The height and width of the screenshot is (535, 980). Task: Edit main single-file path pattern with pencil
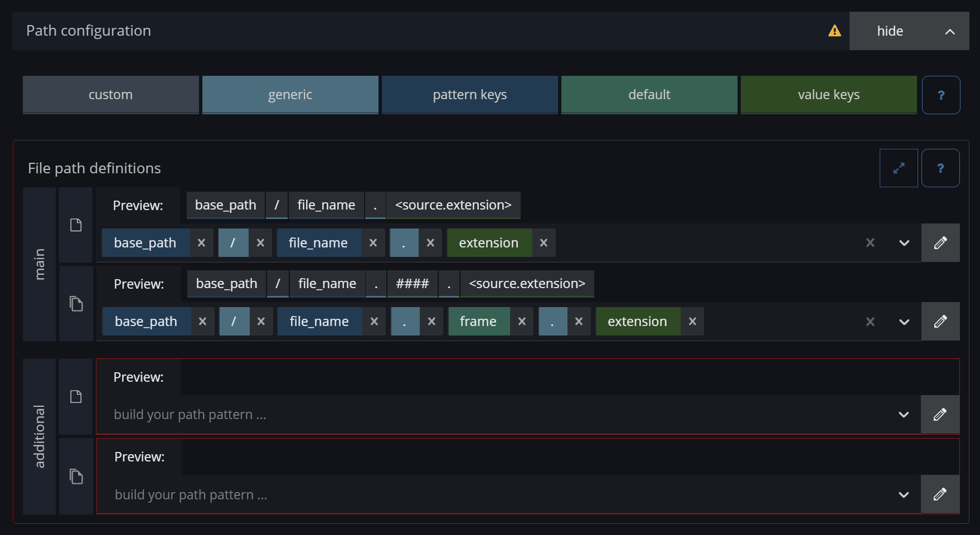pos(940,243)
